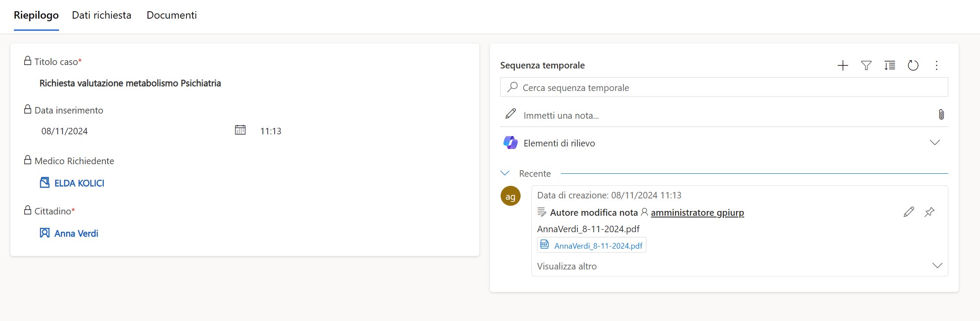Click the timeline sort order icon

pos(890,65)
